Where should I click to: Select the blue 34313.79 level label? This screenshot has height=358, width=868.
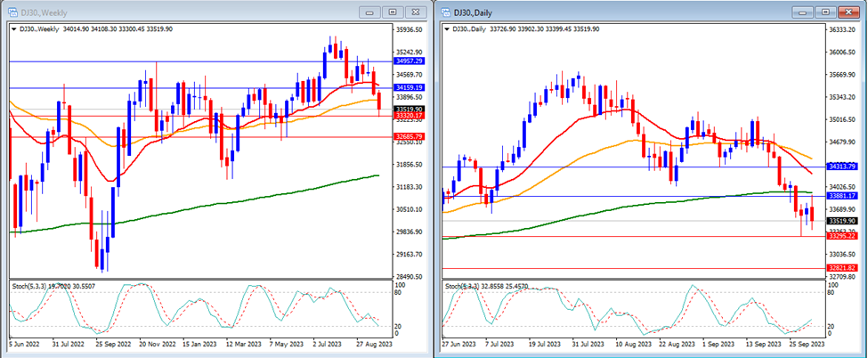pyautogui.click(x=841, y=167)
